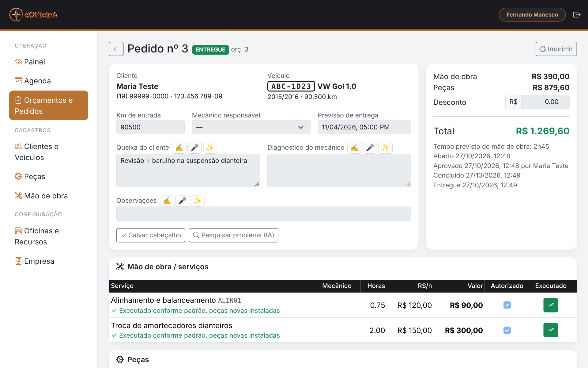
Task: Open Clientes e Veículos in the sidebar
Action: (x=49, y=152)
